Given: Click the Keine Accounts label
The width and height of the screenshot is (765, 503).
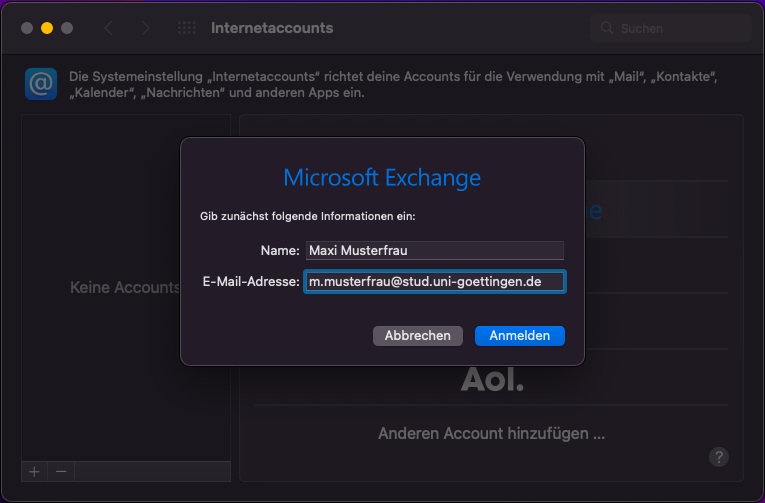Looking at the screenshot, I should 125,287.
